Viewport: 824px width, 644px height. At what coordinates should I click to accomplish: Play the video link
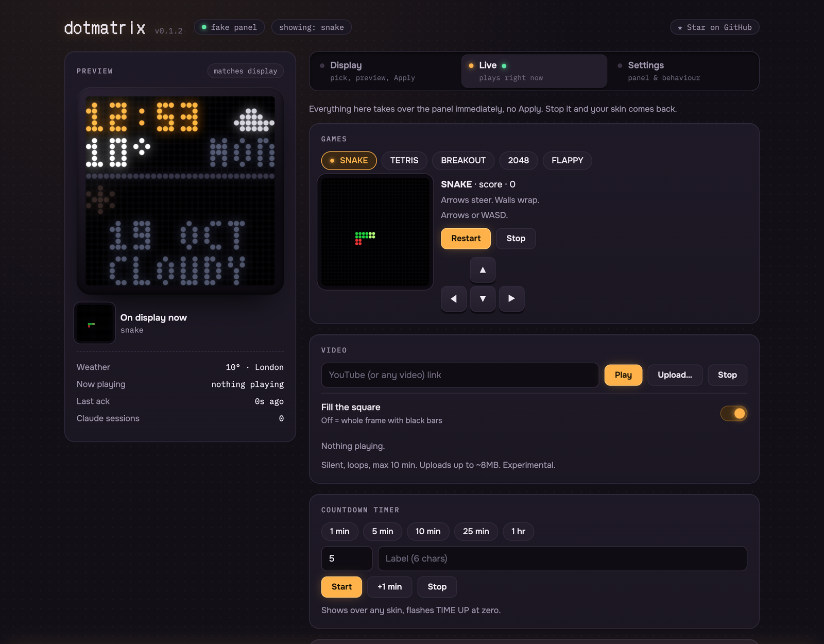(623, 375)
